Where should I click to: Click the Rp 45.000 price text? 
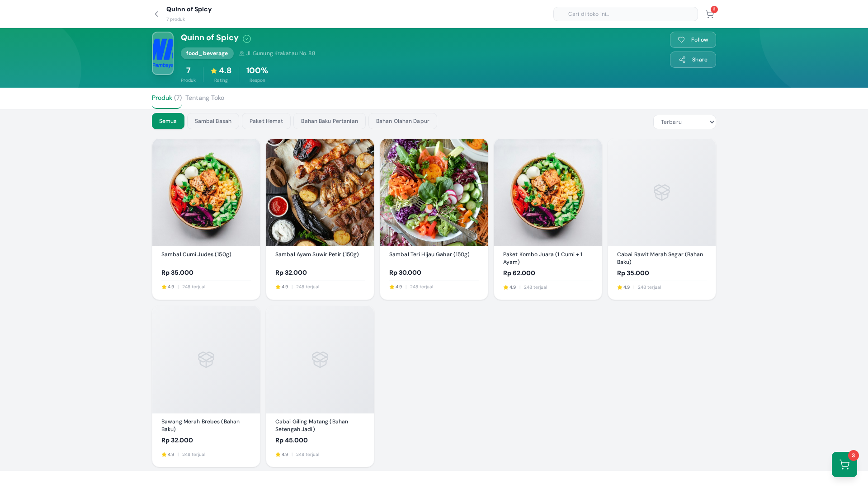(x=292, y=441)
